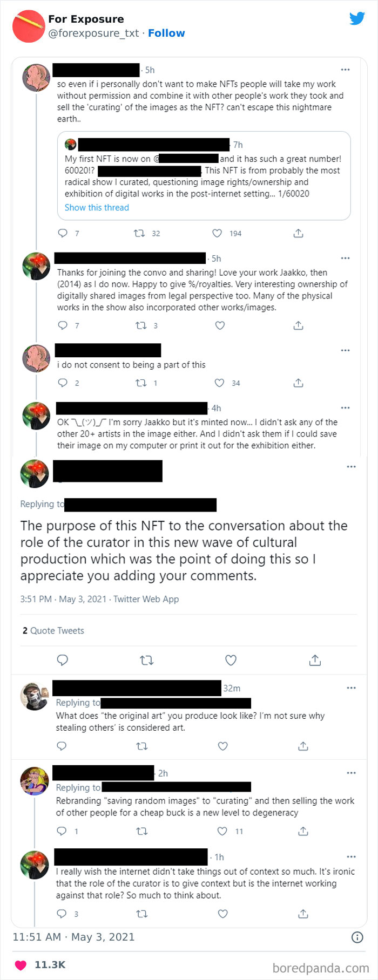Click the reply icon on the first thread tweet
378x980 pixels.
click(63, 233)
